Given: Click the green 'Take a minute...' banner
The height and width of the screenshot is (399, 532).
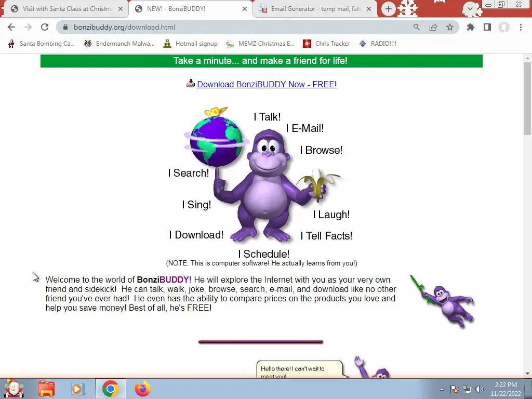Looking at the screenshot, I should [261, 61].
